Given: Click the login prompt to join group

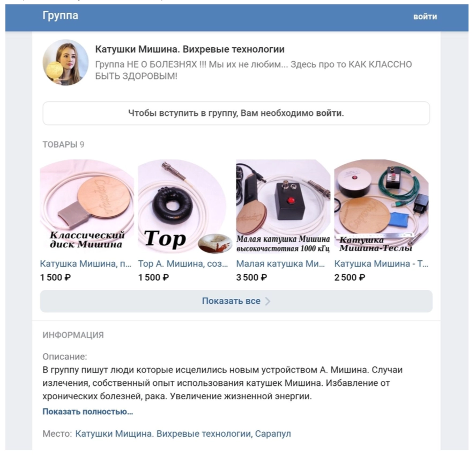Looking at the screenshot, I should [236, 113].
